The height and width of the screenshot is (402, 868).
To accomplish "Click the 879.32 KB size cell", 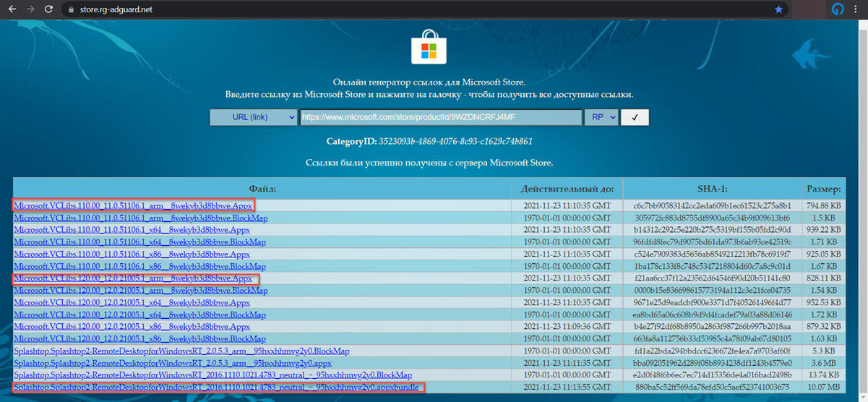I will tap(825, 328).
